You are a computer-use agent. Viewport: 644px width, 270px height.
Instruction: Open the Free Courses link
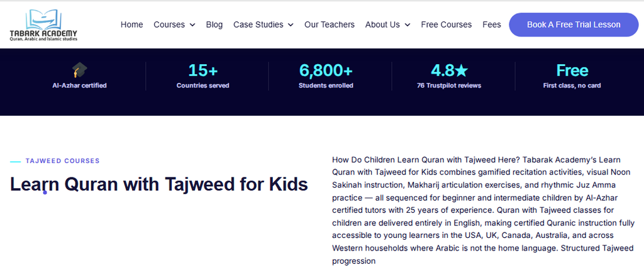click(447, 25)
